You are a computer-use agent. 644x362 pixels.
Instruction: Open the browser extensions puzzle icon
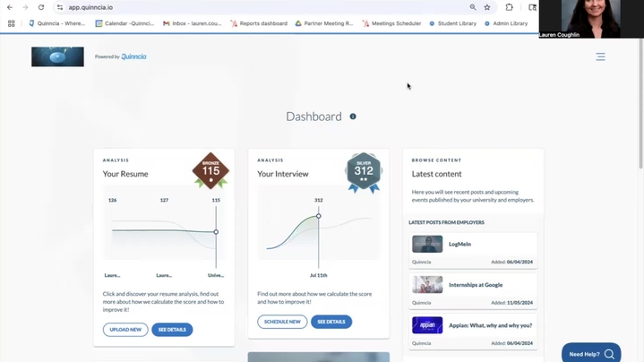click(x=510, y=7)
